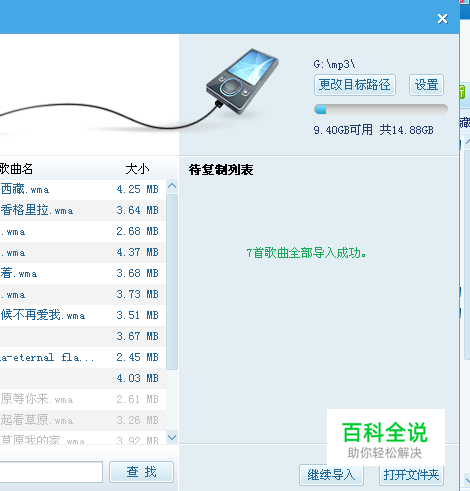Screen dimensions: 470x491
Task: Open the 设置 button
Action: [426, 85]
